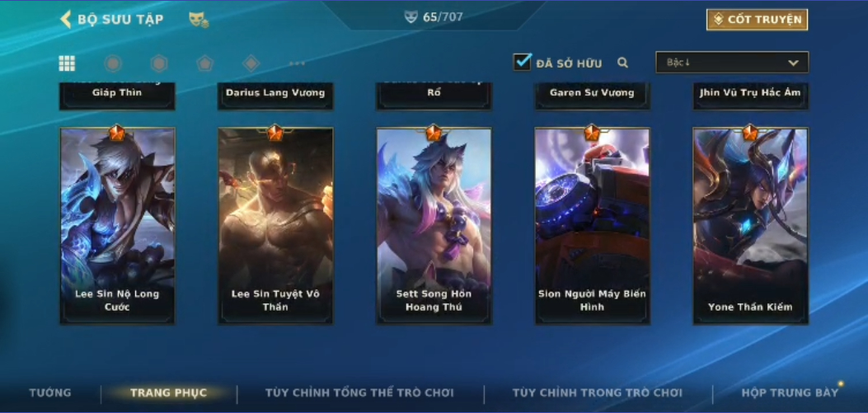Go back using the Bộ Sưu Tập arrow
This screenshot has width=868, height=413.
coord(66,20)
